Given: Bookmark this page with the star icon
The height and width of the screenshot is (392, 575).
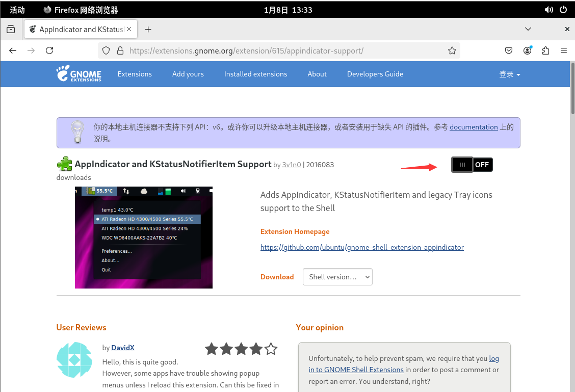Looking at the screenshot, I should point(452,50).
